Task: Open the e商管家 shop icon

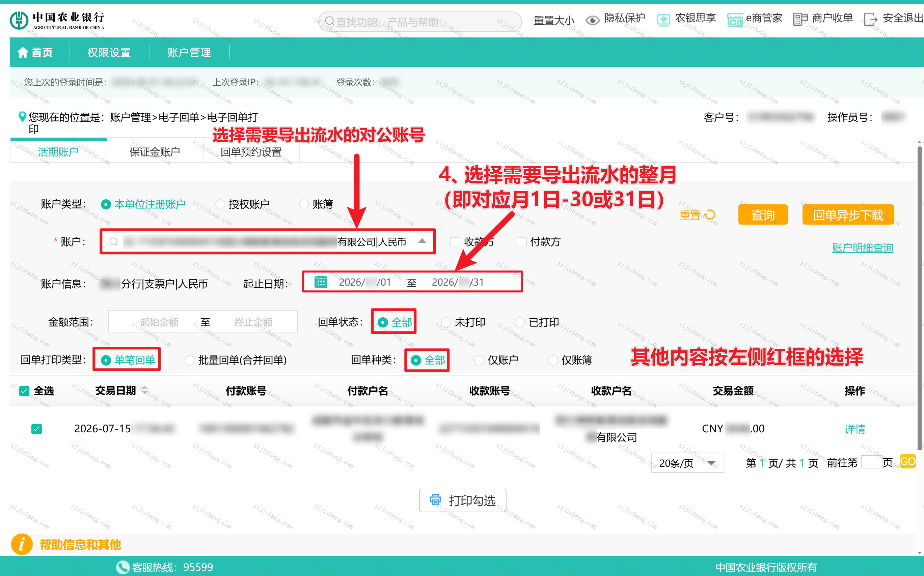Action: [x=735, y=20]
